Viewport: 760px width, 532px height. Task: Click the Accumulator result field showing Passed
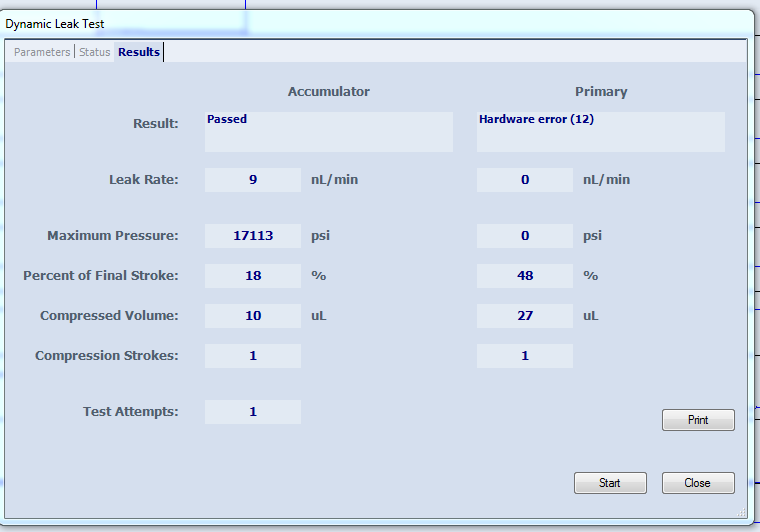coord(328,131)
